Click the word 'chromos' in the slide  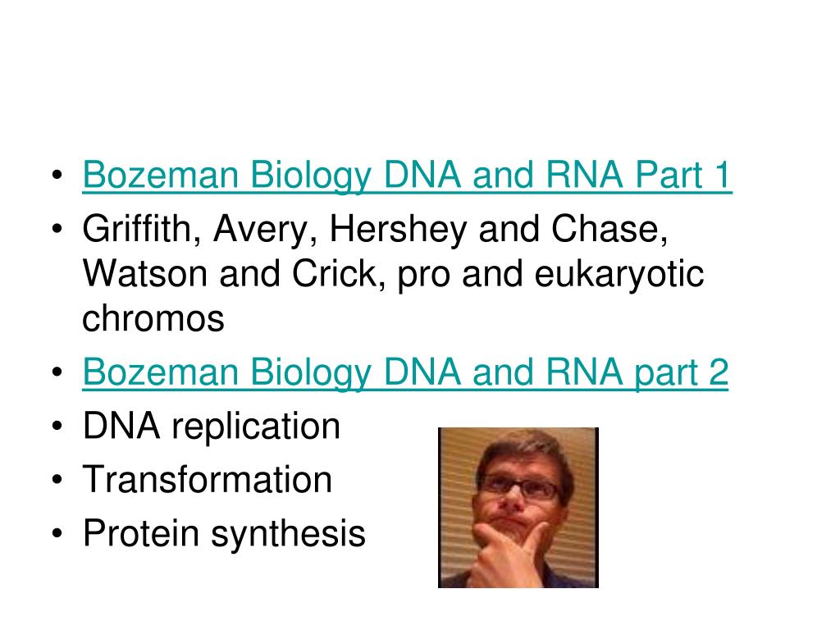153,319
